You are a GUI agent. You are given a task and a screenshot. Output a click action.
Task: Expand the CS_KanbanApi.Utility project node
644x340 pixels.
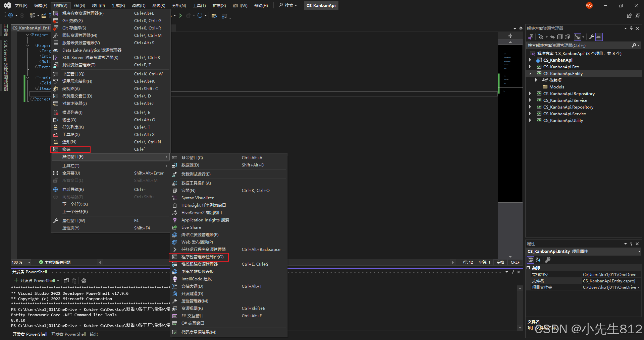(x=530, y=121)
